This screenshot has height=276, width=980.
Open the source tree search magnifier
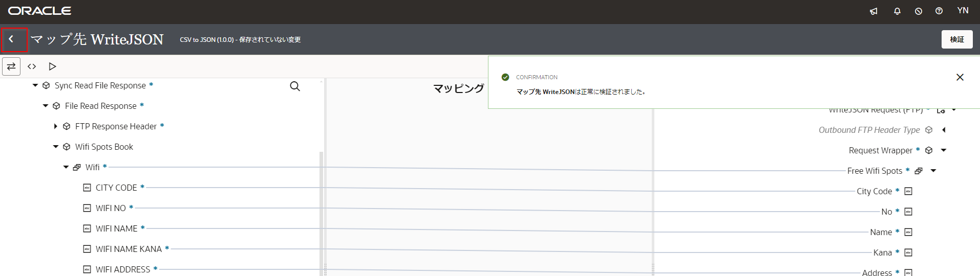tap(295, 86)
